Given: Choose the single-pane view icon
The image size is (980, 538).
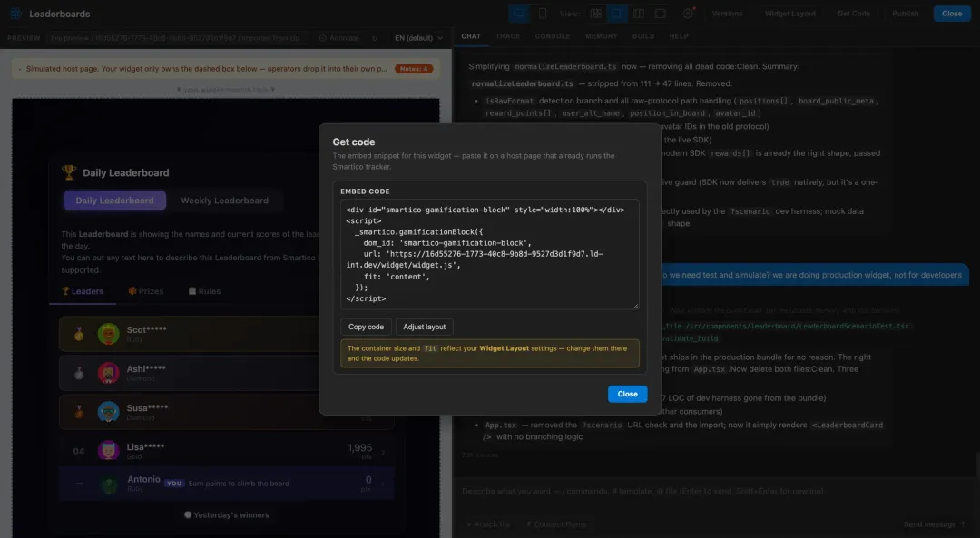Looking at the screenshot, I should pos(617,13).
